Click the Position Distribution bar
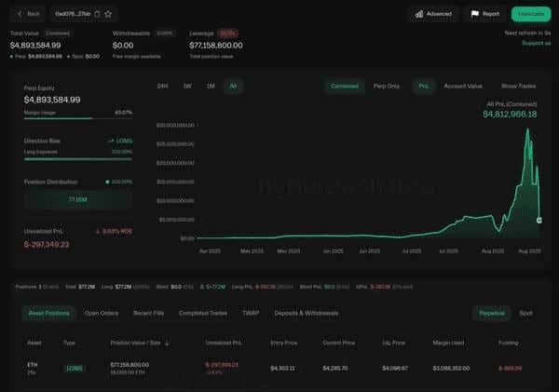Viewport: 559px width, 392px height. pyautogui.click(x=77, y=199)
